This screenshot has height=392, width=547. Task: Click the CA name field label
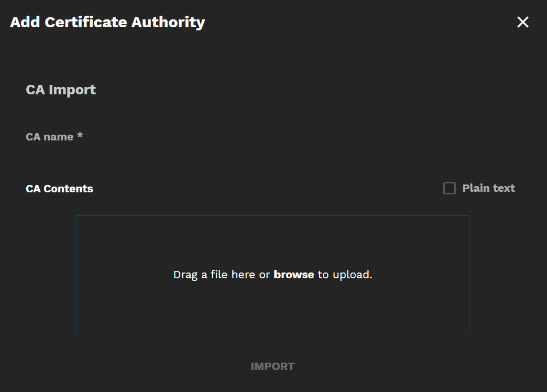point(49,137)
